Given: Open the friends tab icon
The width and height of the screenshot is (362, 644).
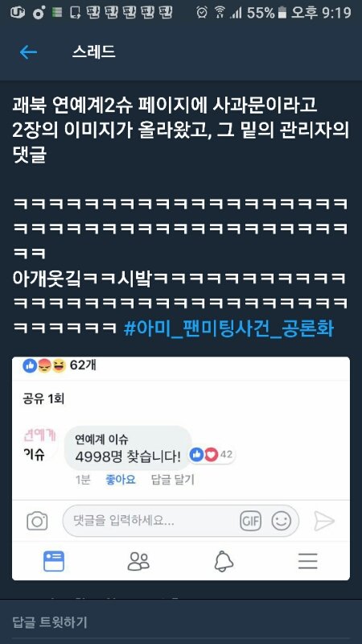Looking at the screenshot, I should (x=138, y=561).
